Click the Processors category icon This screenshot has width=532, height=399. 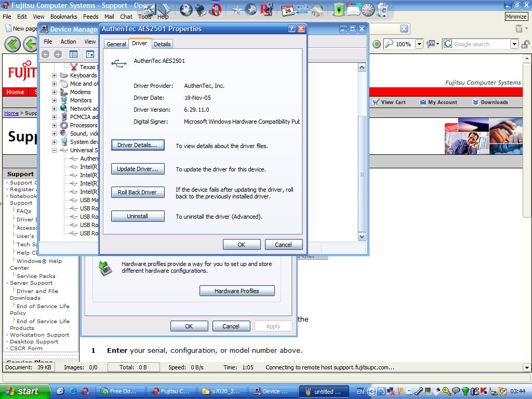tap(64, 125)
